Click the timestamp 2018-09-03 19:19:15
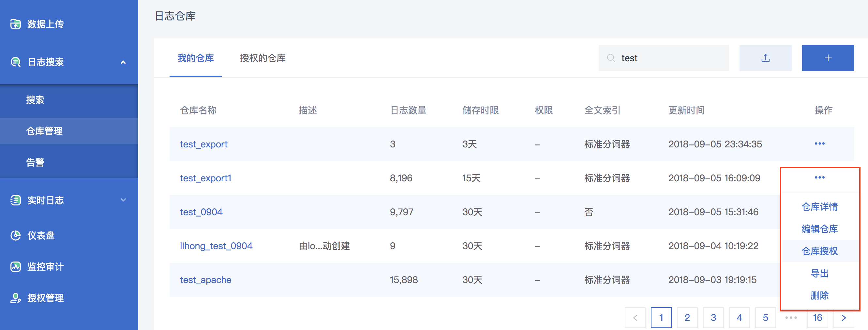This screenshot has width=868, height=330. pos(712,280)
